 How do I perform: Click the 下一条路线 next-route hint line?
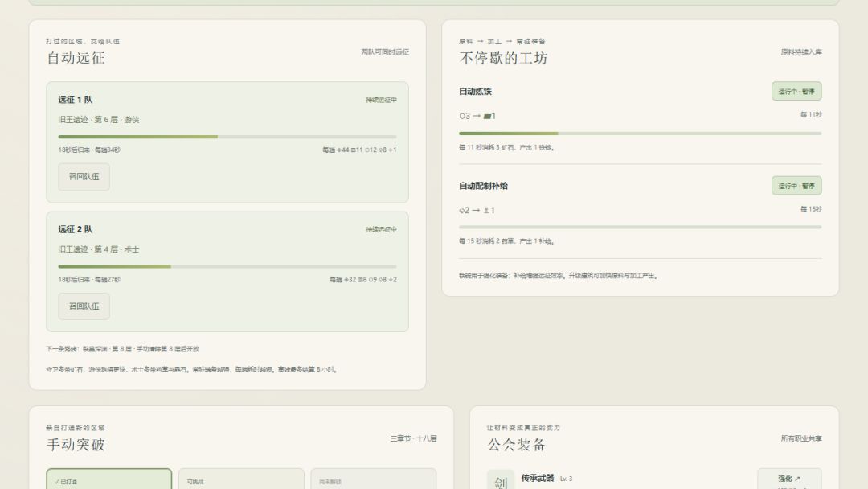tap(122, 349)
